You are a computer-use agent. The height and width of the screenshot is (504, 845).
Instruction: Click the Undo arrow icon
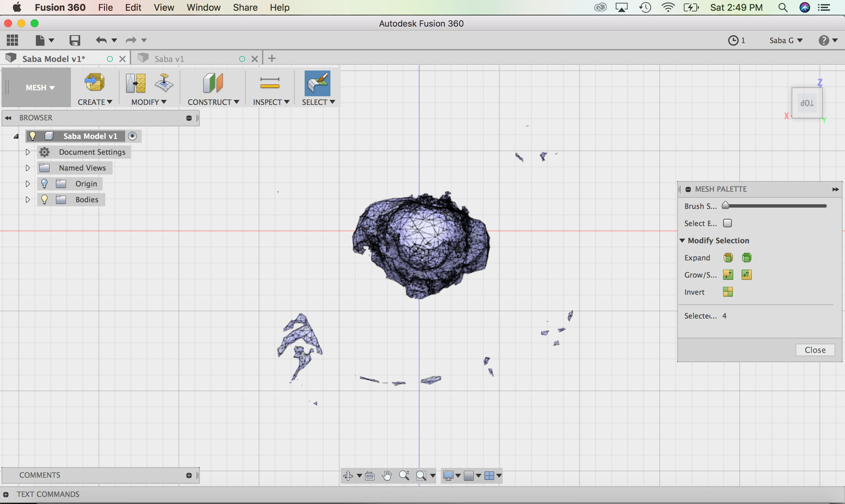pyautogui.click(x=101, y=40)
